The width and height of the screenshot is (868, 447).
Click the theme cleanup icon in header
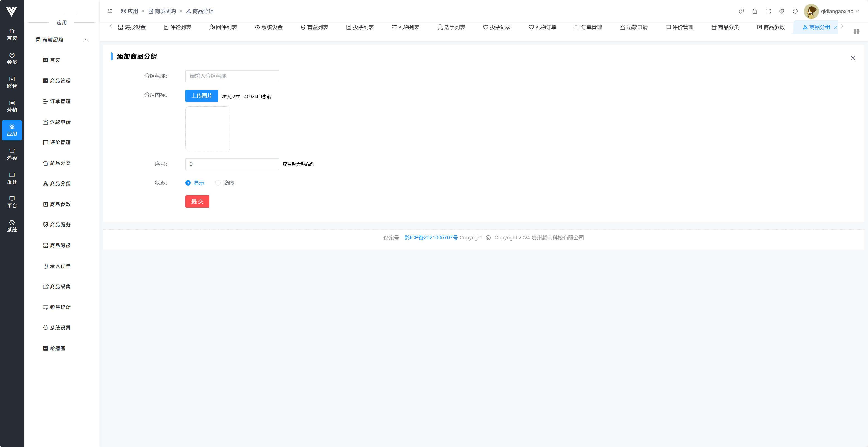(x=781, y=11)
